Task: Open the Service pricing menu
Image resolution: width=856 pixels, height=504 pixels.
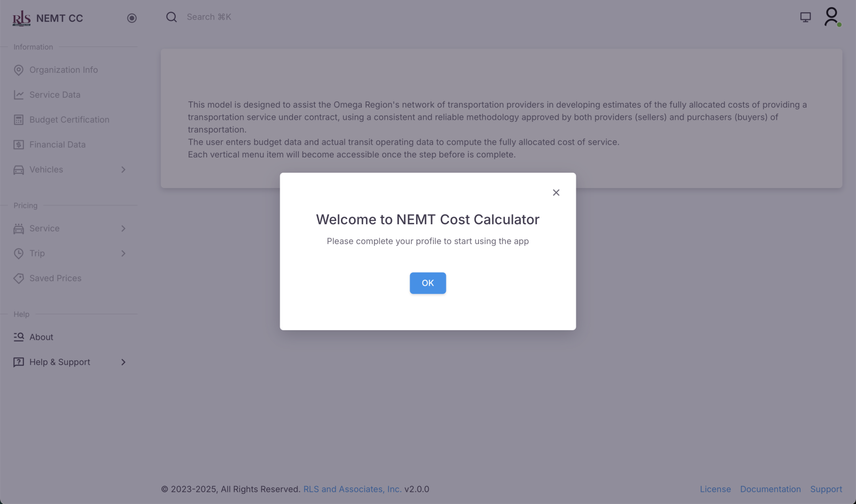Action: click(123, 228)
